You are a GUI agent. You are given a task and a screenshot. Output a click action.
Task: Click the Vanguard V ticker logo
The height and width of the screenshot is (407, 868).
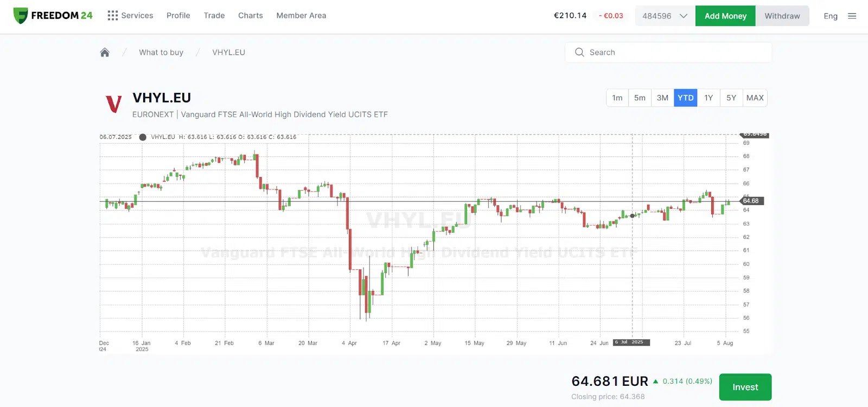coord(113,104)
